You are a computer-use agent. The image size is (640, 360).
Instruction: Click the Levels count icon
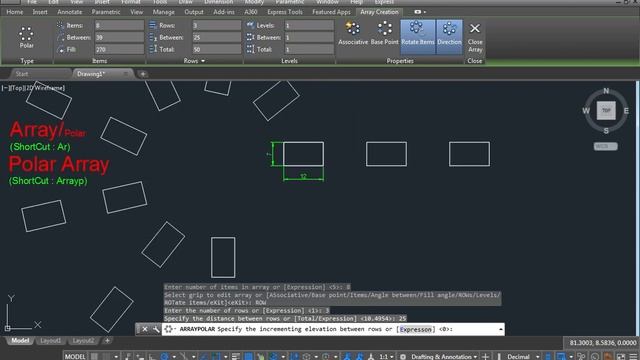click(250, 25)
